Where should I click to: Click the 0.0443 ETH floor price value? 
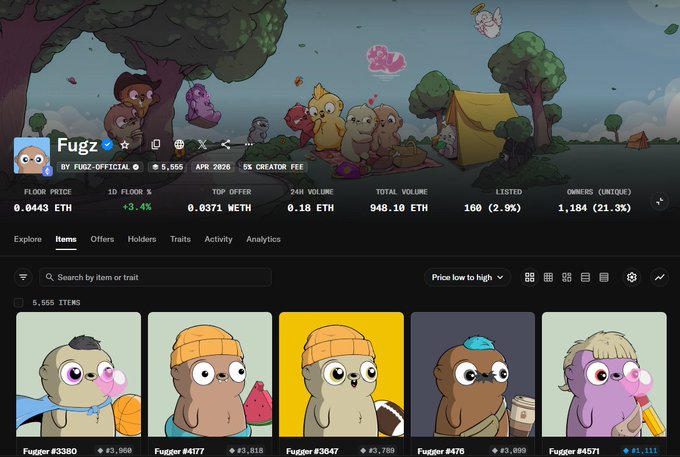point(42,208)
